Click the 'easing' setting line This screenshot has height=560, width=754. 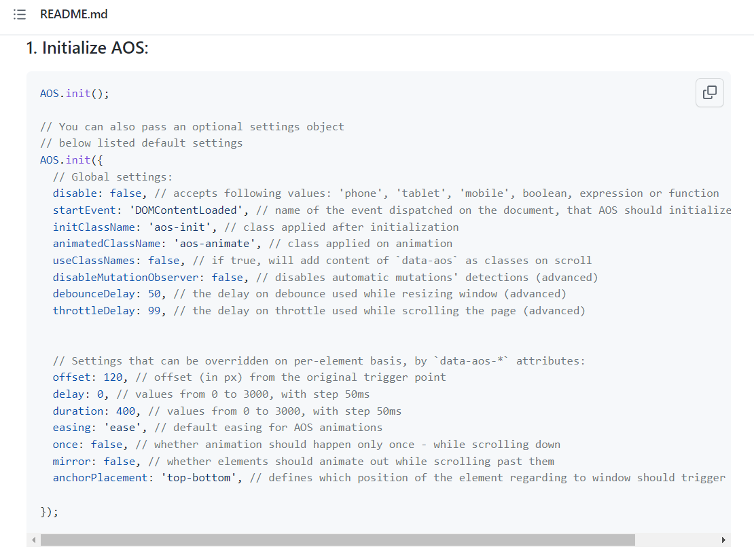click(217, 428)
